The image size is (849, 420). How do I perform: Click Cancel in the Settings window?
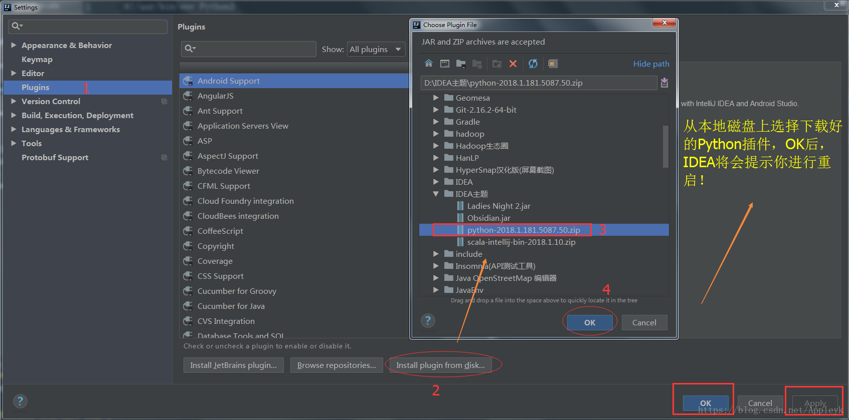(x=760, y=403)
